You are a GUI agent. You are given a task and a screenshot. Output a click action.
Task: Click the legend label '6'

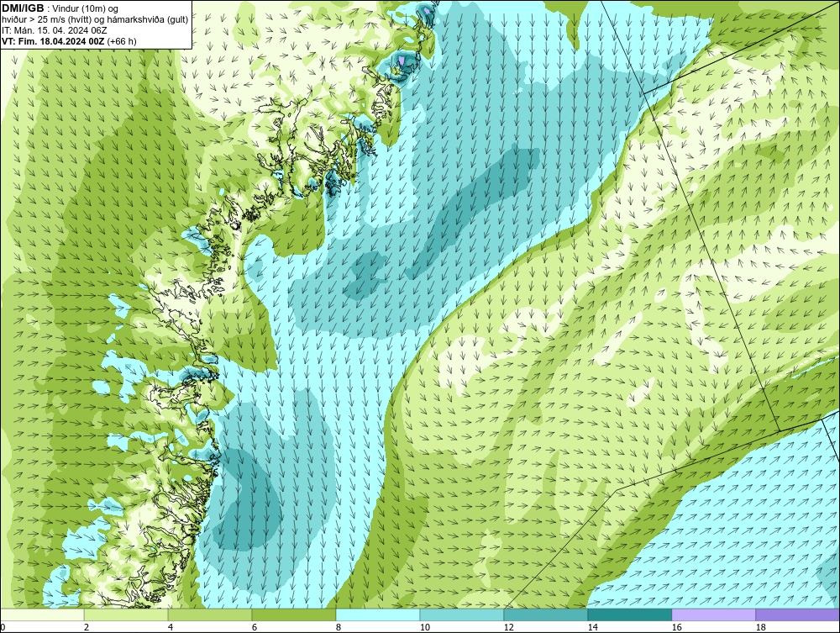(x=255, y=627)
